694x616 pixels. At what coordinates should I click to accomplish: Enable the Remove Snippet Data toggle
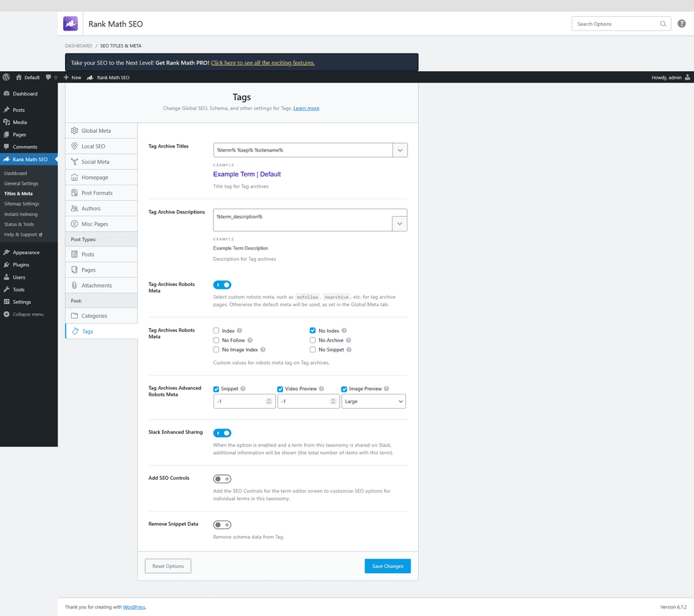(x=222, y=525)
